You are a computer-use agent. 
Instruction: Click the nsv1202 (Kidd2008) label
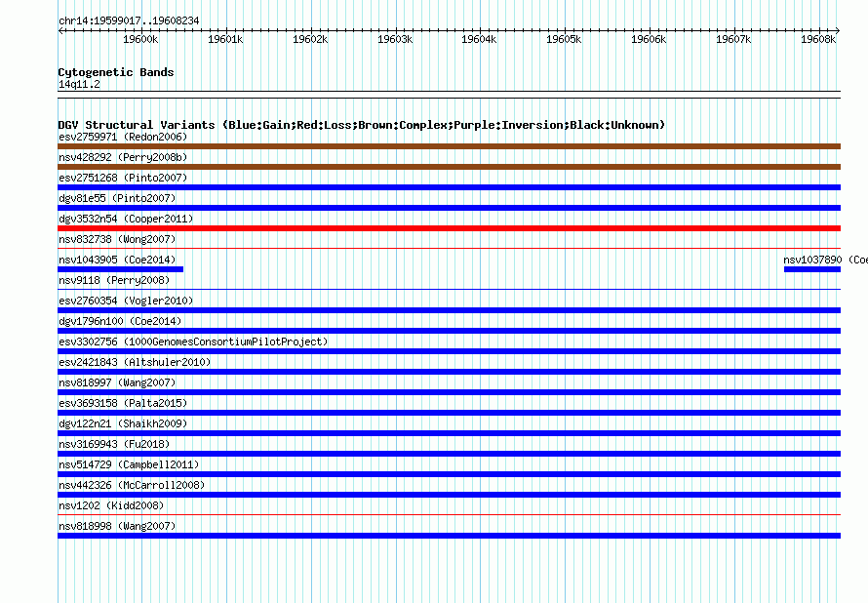click(111, 505)
